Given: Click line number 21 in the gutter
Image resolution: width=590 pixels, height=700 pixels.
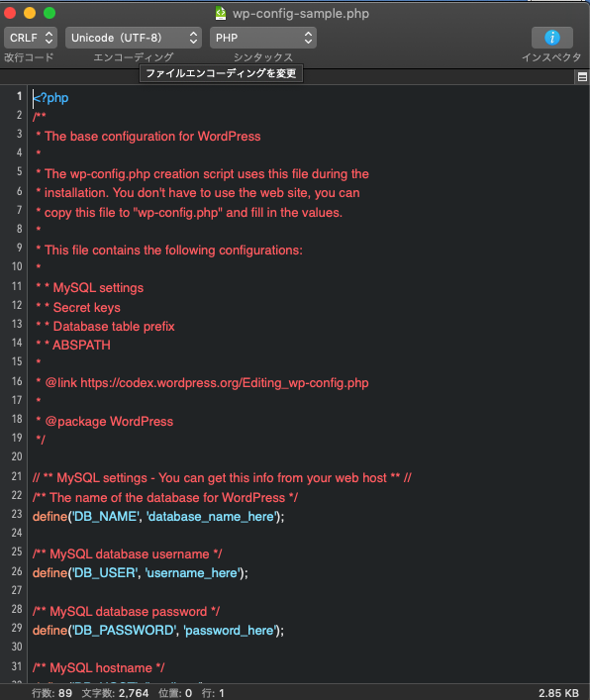Looking at the screenshot, I should pos(17,476).
